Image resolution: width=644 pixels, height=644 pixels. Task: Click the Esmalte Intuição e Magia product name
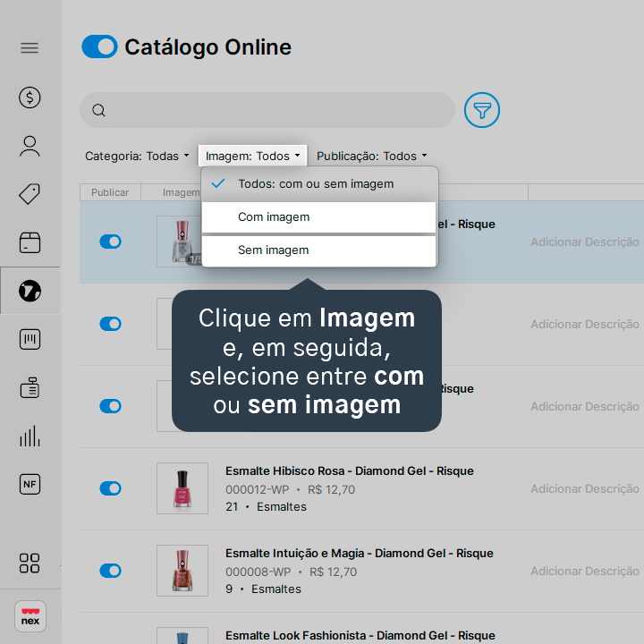[360, 554]
